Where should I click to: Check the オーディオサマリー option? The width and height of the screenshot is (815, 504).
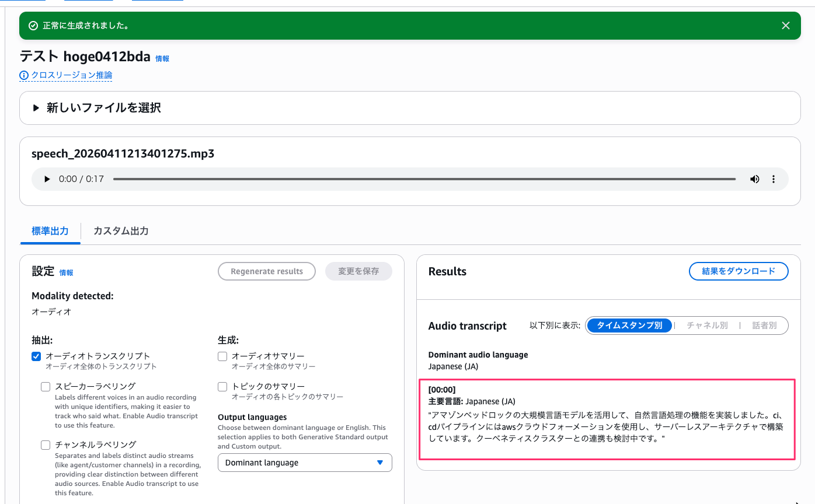coord(222,356)
